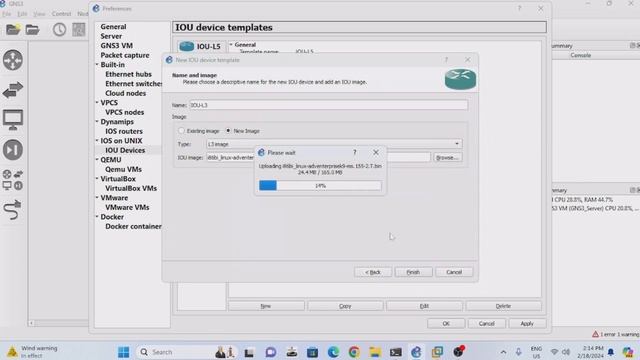The height and width of the screenshot is (360, 640).
Task: Click the Manage snapshots clock icon
Action: 59,29
